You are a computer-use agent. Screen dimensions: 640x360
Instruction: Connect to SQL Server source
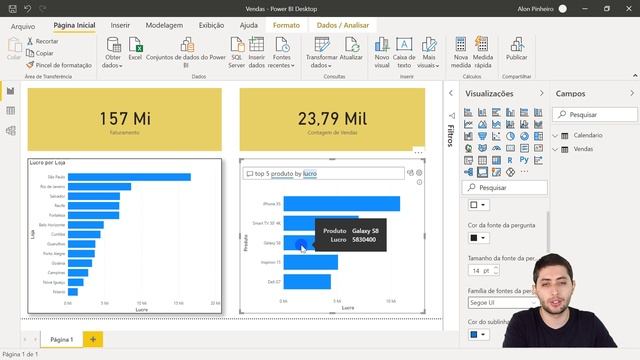(237, 52)
